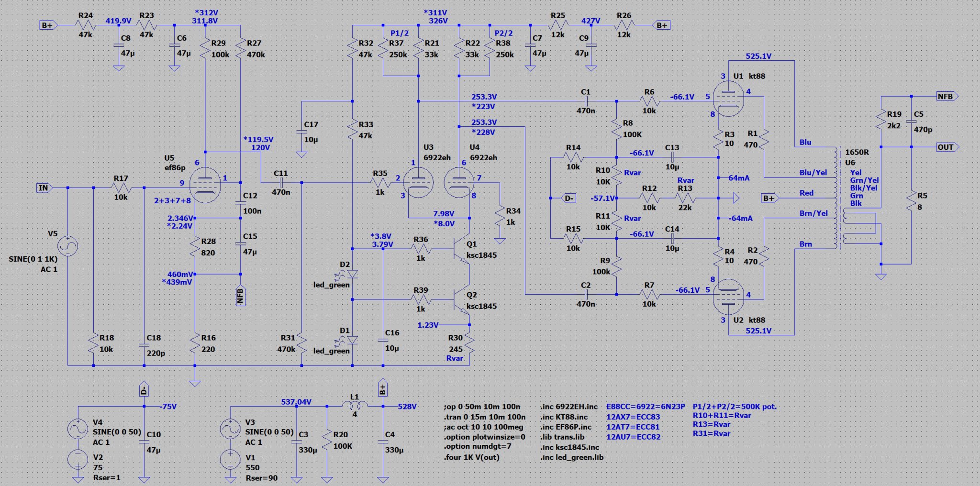
Task: Click the '.inc 6922EH.inc' directive
Action: 569,407
